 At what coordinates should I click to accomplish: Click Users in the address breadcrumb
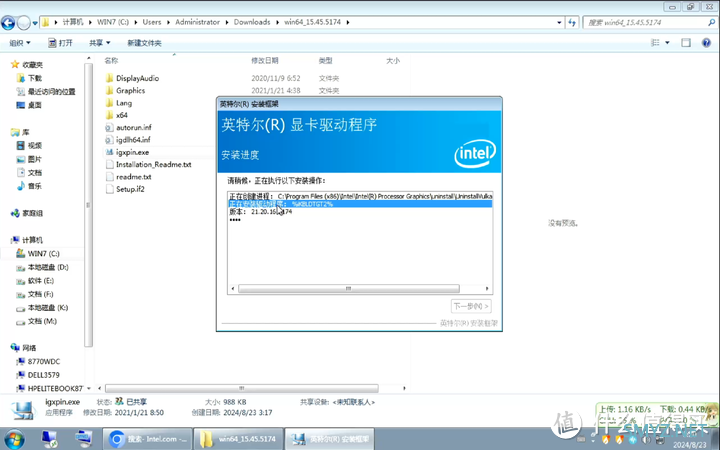(x=152, y=22)
